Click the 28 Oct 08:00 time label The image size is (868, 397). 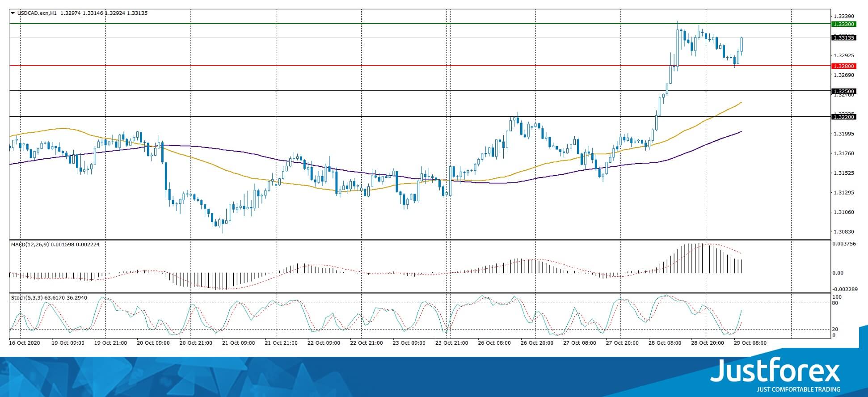665,343
